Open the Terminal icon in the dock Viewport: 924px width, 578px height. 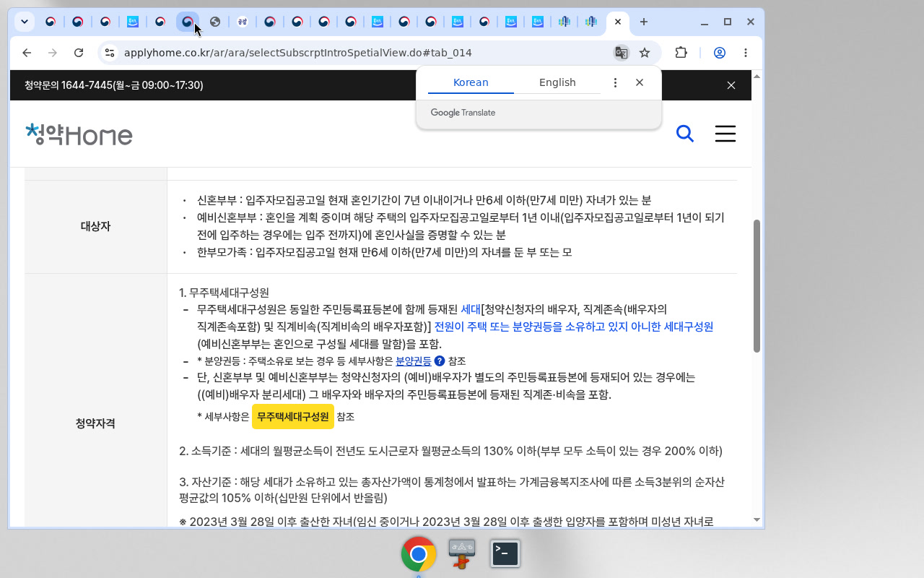(505, 553)
